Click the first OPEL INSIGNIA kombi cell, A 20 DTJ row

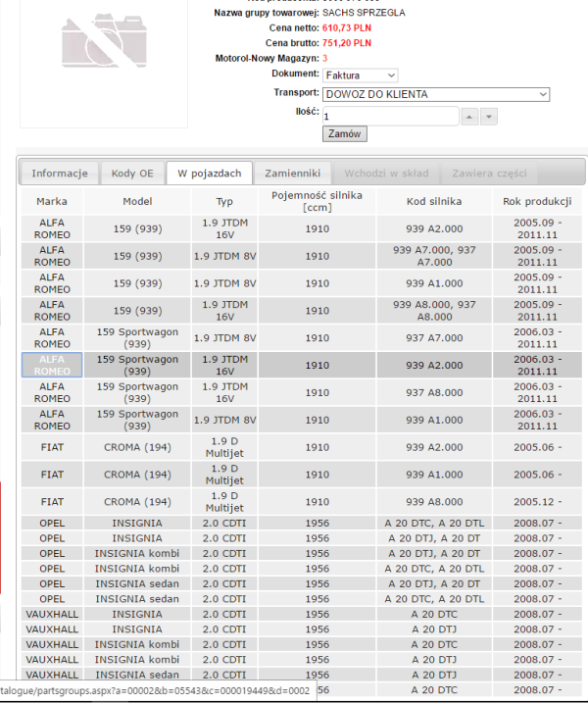tap(137, 554)
